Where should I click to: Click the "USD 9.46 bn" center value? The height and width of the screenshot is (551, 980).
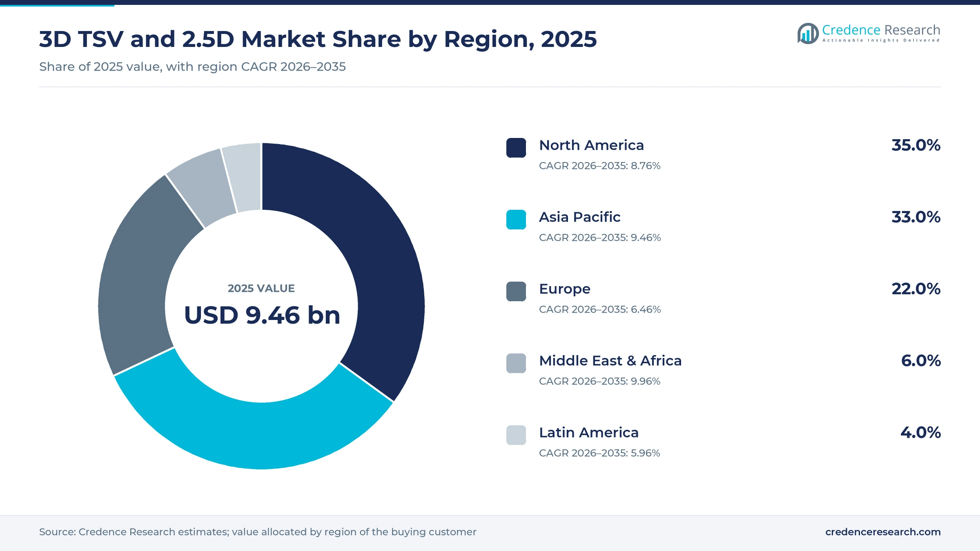(262, 315)
